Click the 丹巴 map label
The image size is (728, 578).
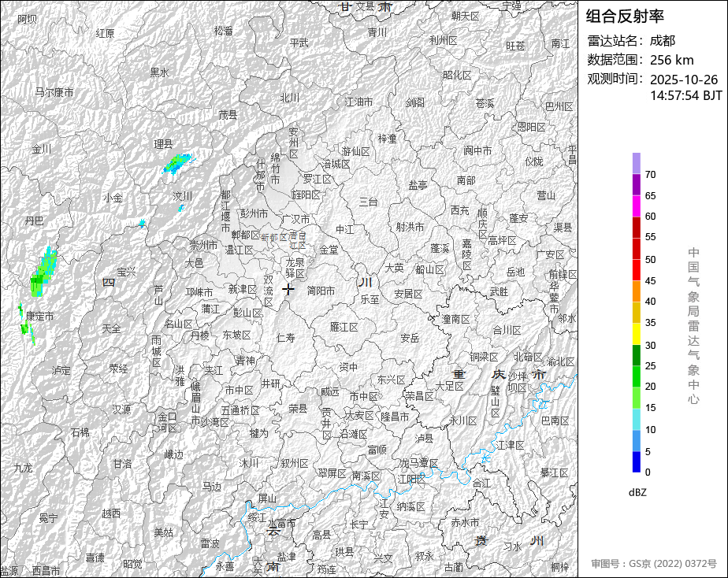click(x=34, y=220)
